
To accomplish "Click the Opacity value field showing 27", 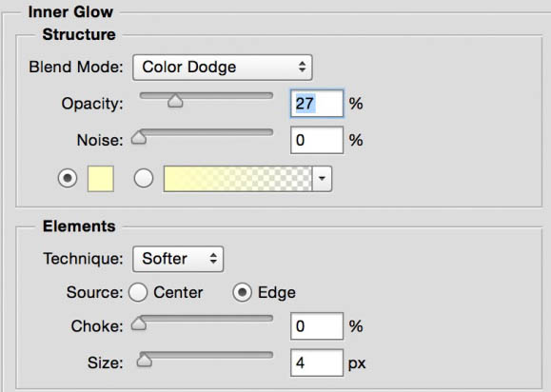I will (317, 104).
